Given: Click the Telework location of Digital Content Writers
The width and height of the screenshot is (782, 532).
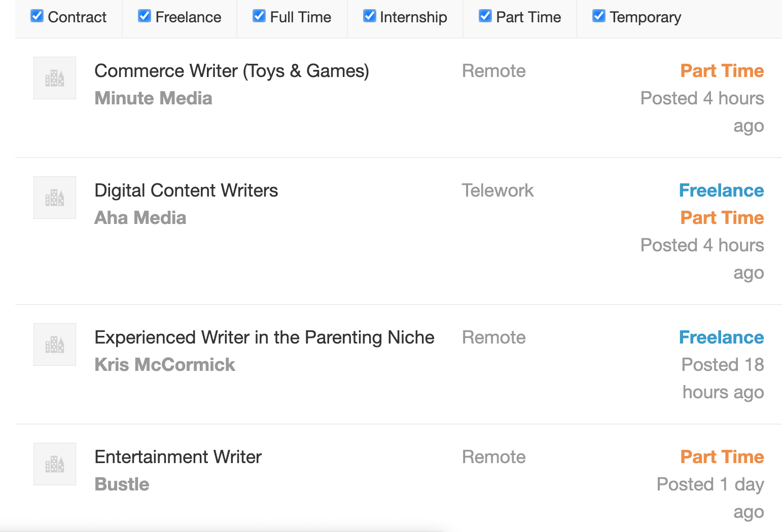Looking at the screenshot, I should (497, 191).
